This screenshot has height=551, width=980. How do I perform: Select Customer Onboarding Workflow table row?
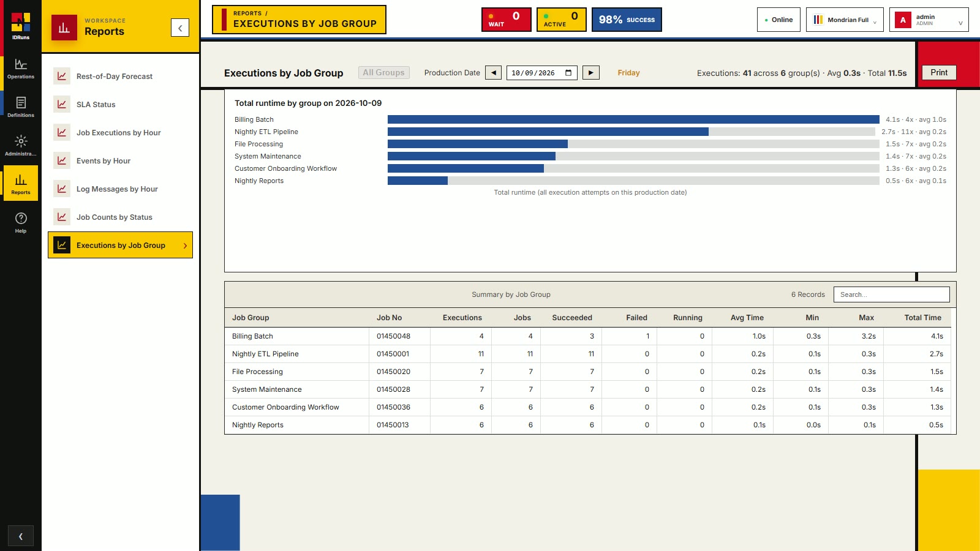tap(587, 407)
